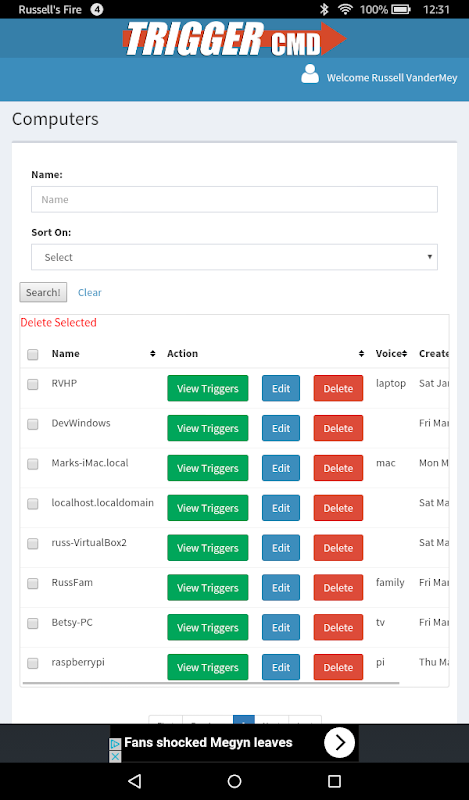View Triggers for DevWindows
Viewport: 469px width, 800px height.
(208, 428)
